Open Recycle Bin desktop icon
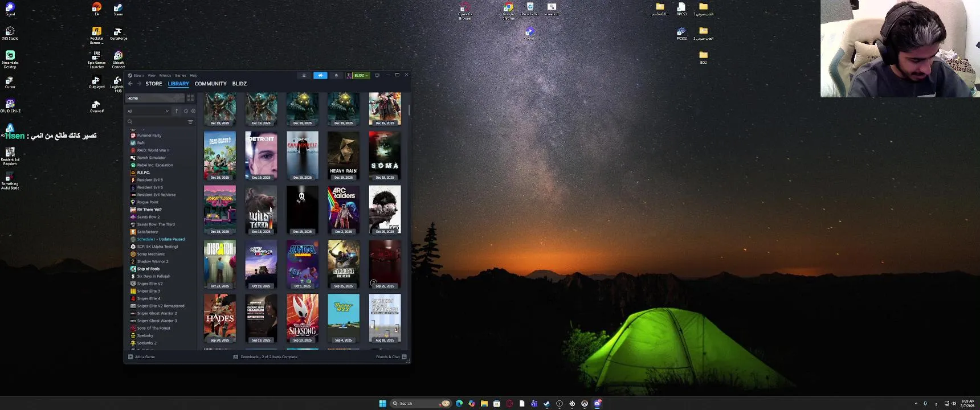The image size is (980, 410). tap(530, 9)
